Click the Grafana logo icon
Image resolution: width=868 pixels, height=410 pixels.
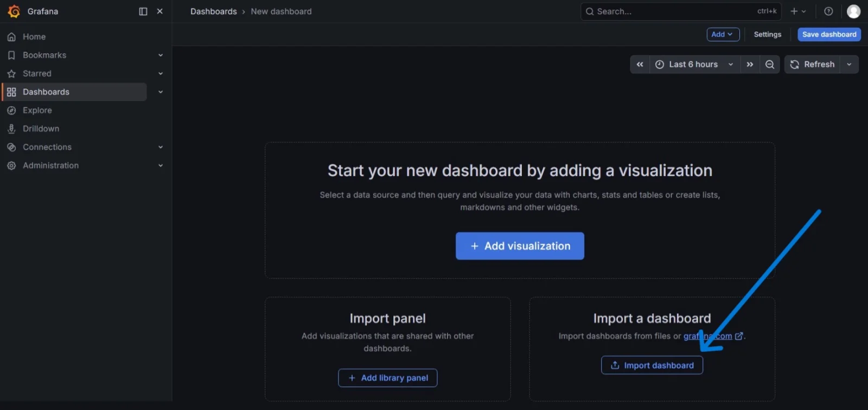tap(14, 11)
